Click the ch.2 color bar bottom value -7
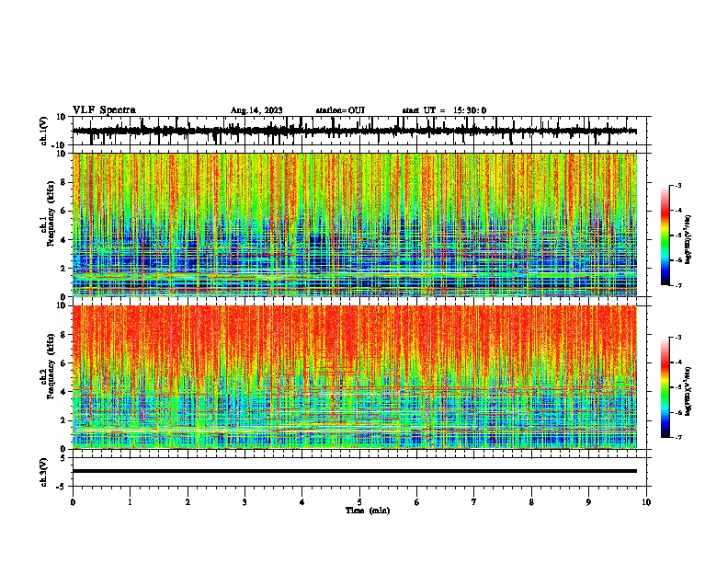This screenshot has width=728, height=563. 677,438
